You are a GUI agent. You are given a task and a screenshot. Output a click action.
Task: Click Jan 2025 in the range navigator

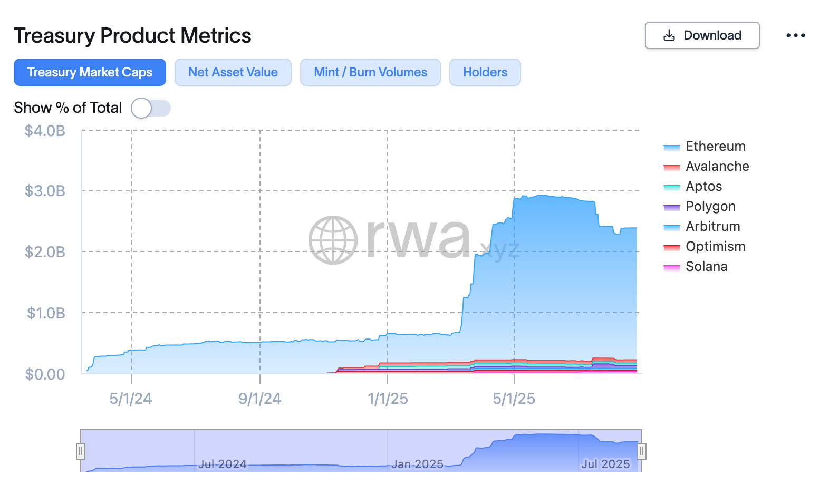click(417, 464)
